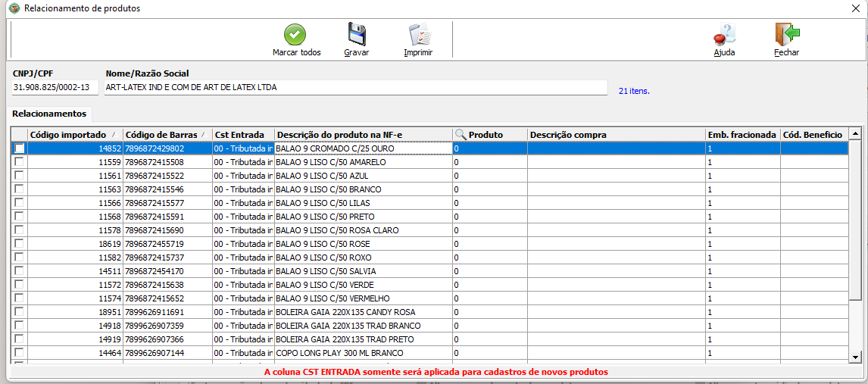Image resolution: width=868 pixels, height=384 pixels.
Task: Select checkbox of BALAO 9 LISO C/50 BRANCO
Action: [x=20, y=189]
